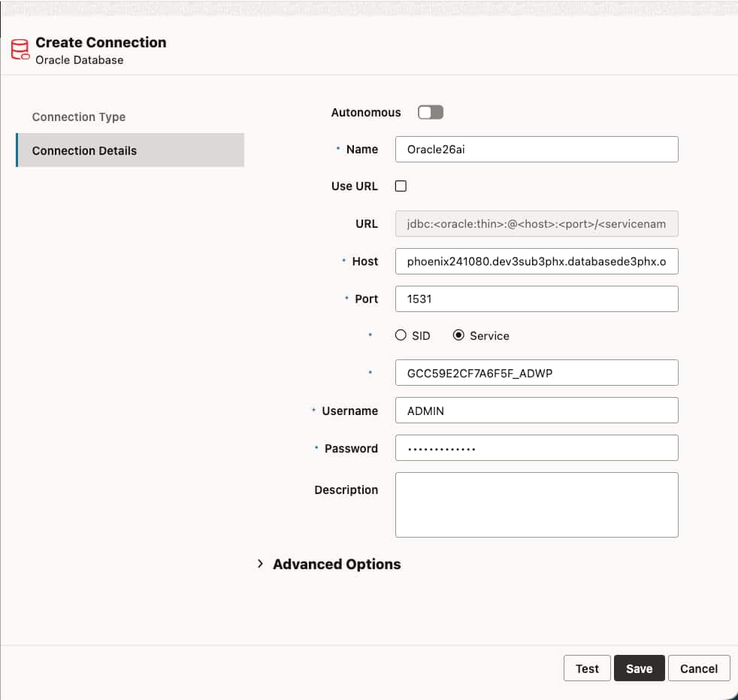Viewport: 738px width, 700px height.
Task: Check the Use URL checkbox
Action: (401, 186)
